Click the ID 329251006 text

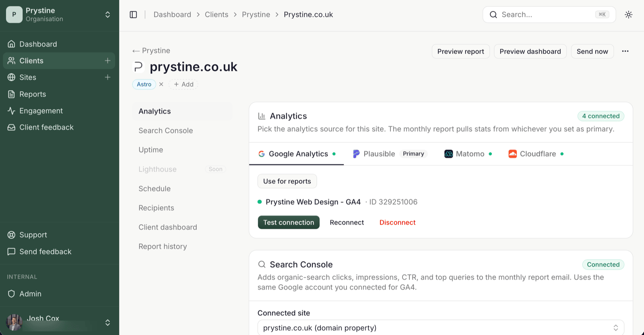[x=393, y=202]
